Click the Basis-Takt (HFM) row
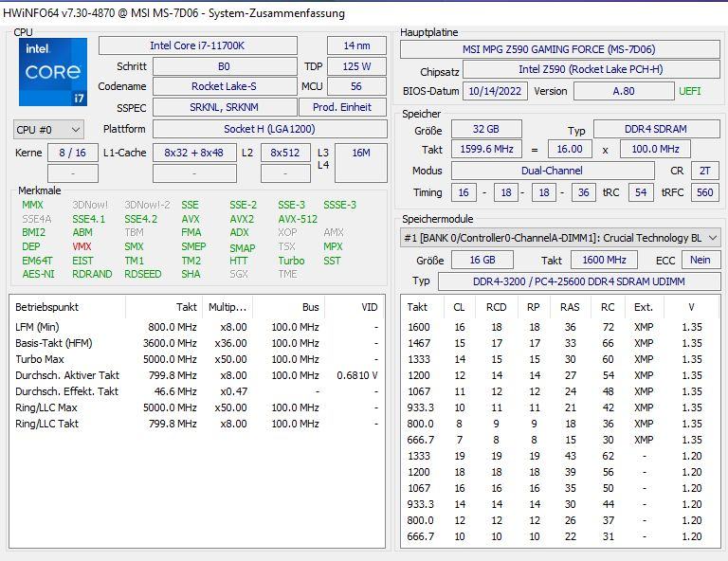 197,343
